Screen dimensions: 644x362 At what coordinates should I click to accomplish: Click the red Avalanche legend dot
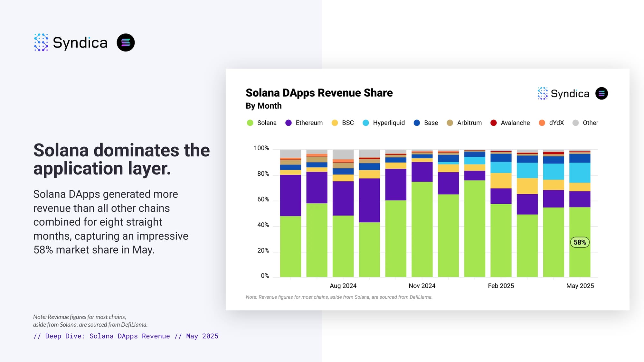coord(493,123)
